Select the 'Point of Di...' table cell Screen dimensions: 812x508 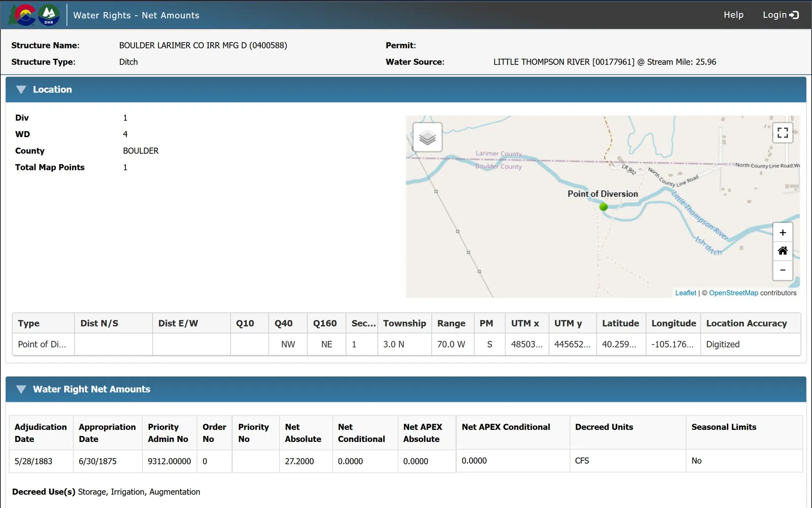(44, 344)
